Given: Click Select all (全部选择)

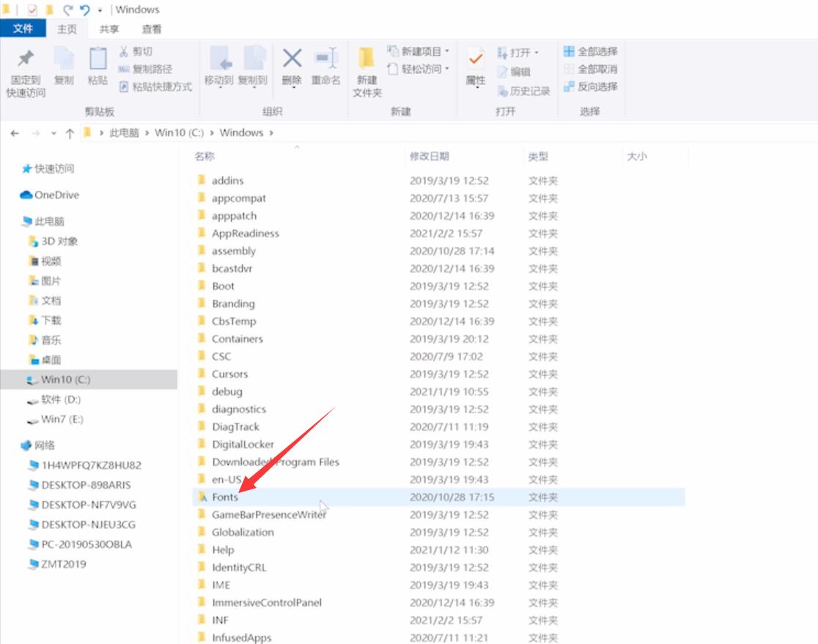Looking at the screenshot, I should [591, 51].
